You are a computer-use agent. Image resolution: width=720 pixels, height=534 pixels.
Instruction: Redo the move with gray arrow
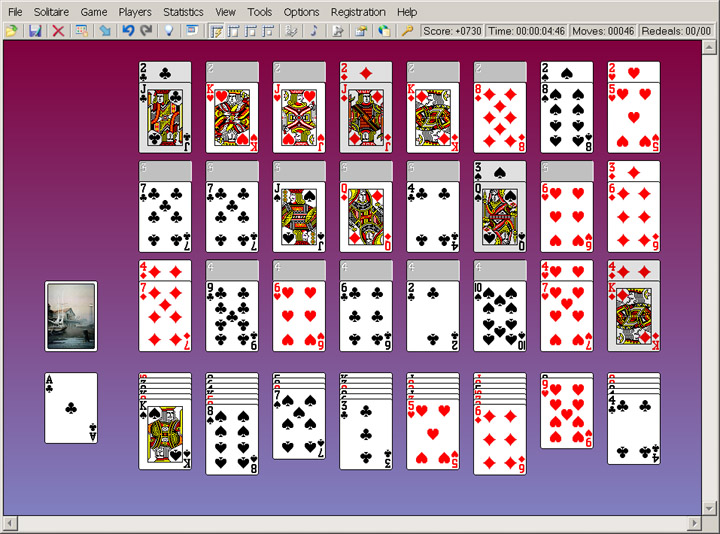(x=146, y=31)
